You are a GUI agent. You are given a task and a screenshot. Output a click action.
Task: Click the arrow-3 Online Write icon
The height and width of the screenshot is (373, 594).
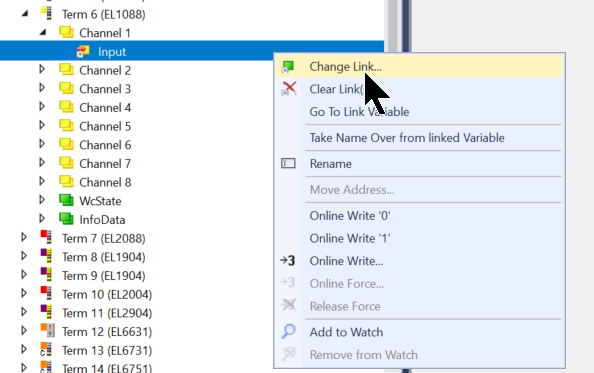coord(288,261)
